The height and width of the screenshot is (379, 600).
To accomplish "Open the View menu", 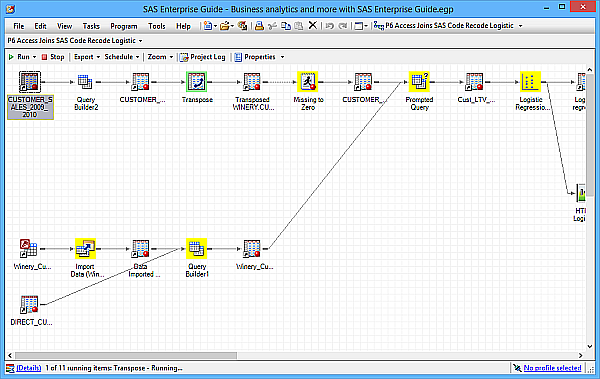I will tap(64, 26).
